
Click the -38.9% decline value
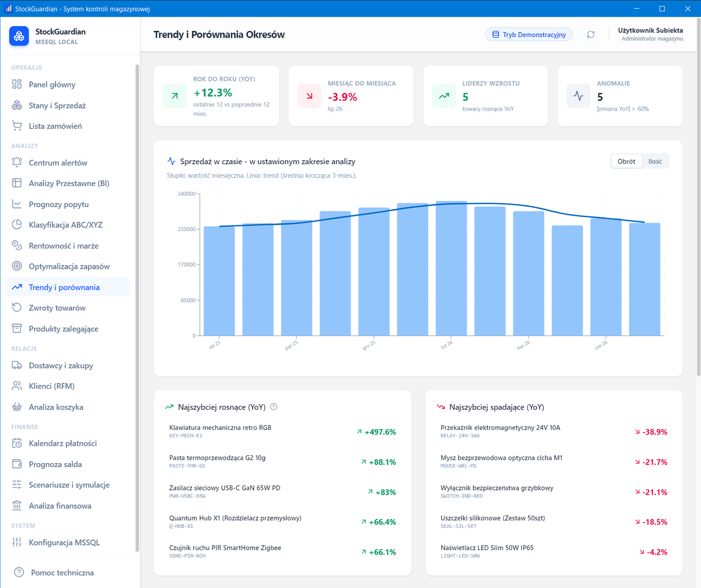(651, 432)
